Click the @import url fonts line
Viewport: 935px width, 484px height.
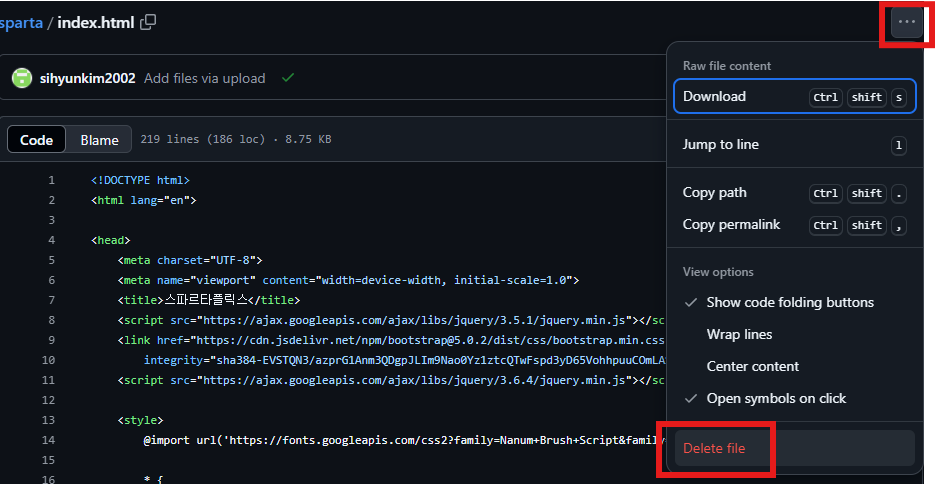coord(404,440)
